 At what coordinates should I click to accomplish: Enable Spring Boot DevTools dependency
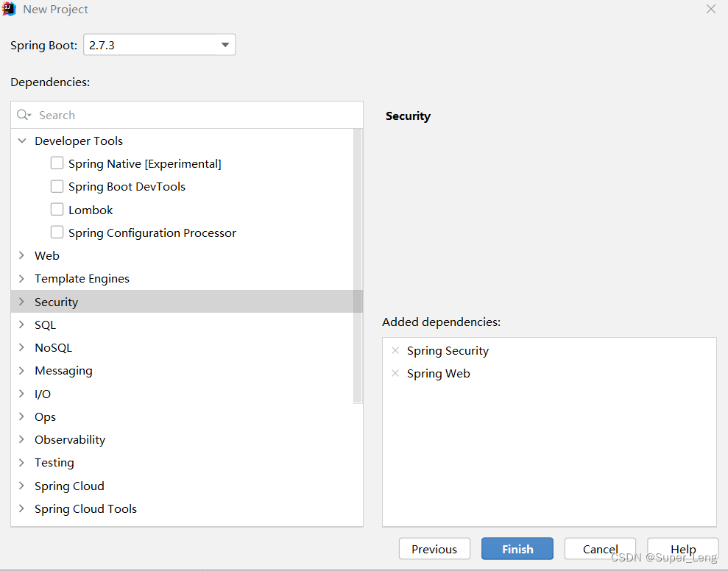[x=57, y=186]
